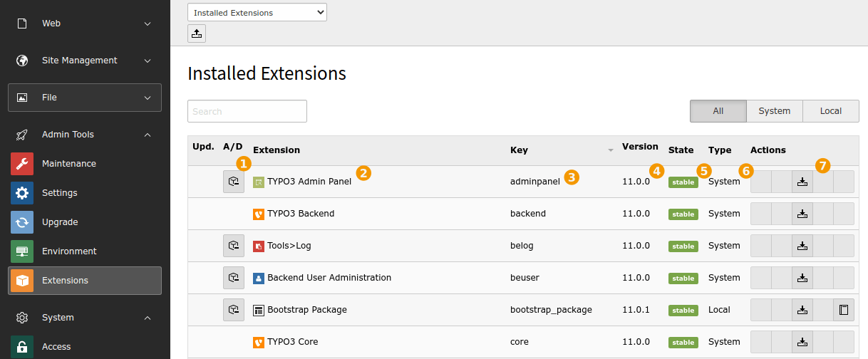Expand the File module group chevron
The height and width of the screenshot is (359, 868).
click(148, 98)
